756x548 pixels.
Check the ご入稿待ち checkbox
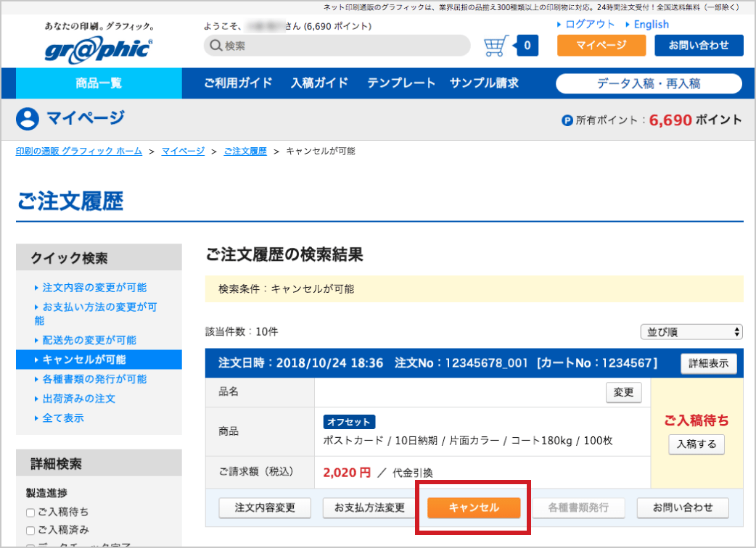[30, 513]
